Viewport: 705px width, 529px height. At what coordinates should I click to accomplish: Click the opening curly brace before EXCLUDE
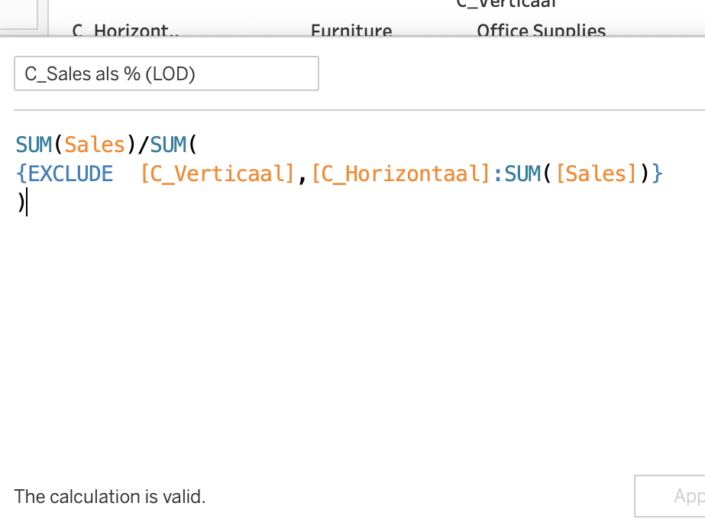coord(21,174)
